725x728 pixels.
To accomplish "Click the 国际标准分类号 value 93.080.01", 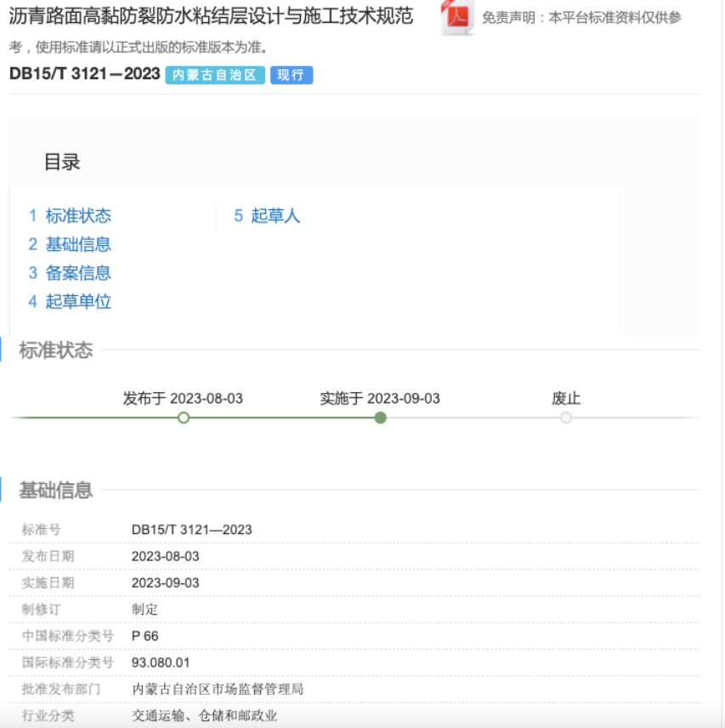I will (161, 663).
